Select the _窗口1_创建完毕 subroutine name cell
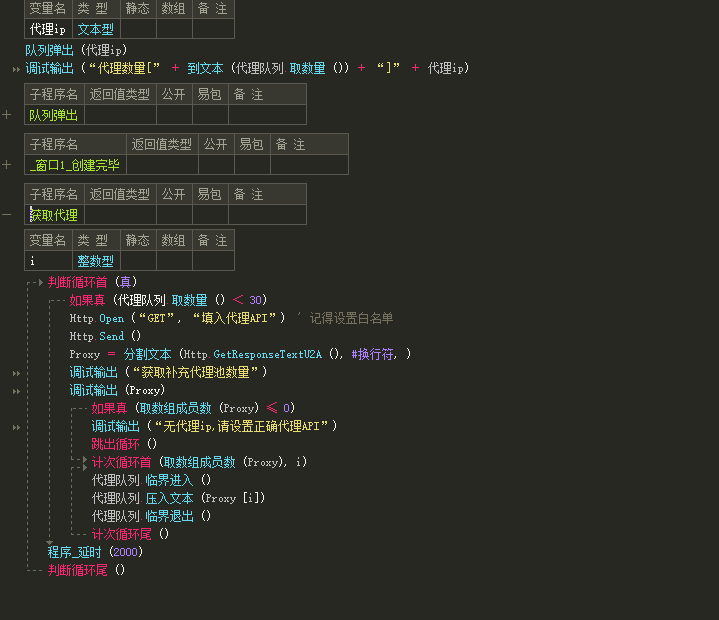Image resolution: width=719 pixels, height=620 pixels. [x=75, y=165]
